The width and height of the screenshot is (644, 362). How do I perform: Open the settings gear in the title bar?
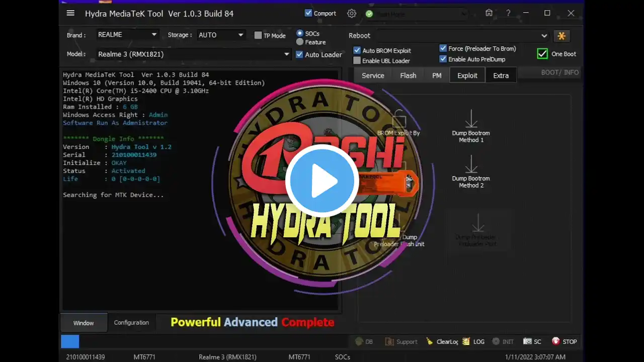pos(352,14)
